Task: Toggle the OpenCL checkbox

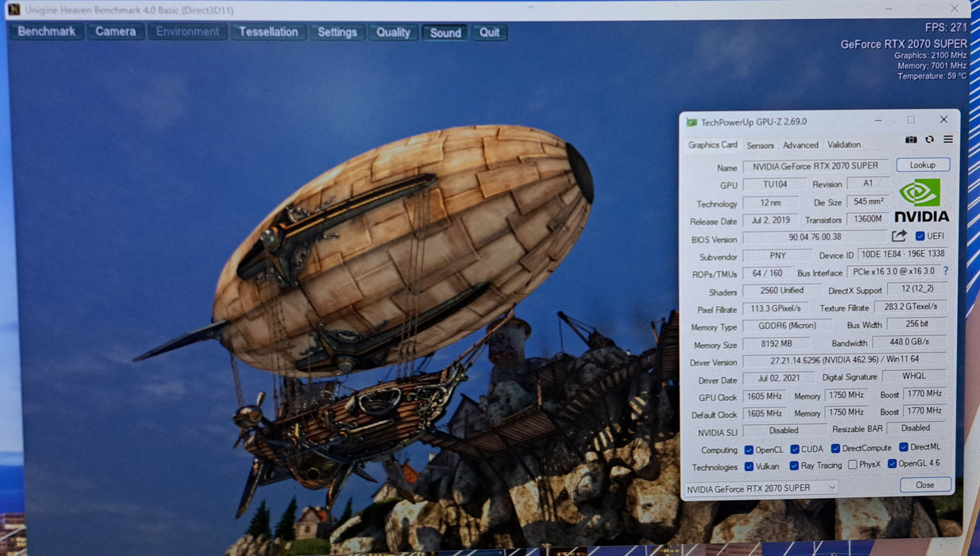Action: pos(749,450)
